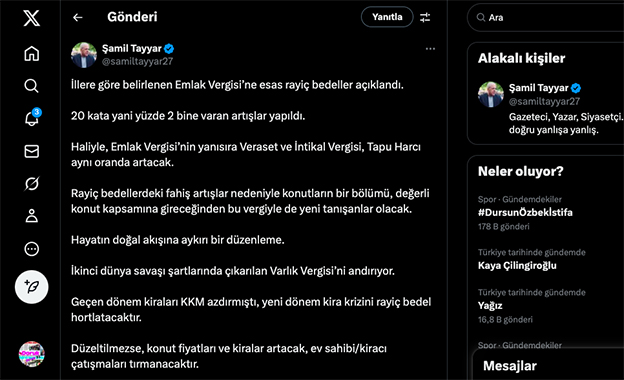The width and height of the screenshot is (624, 380).
Task: Open Messages envelope icon in sidebar
Action: pos(31,151)
